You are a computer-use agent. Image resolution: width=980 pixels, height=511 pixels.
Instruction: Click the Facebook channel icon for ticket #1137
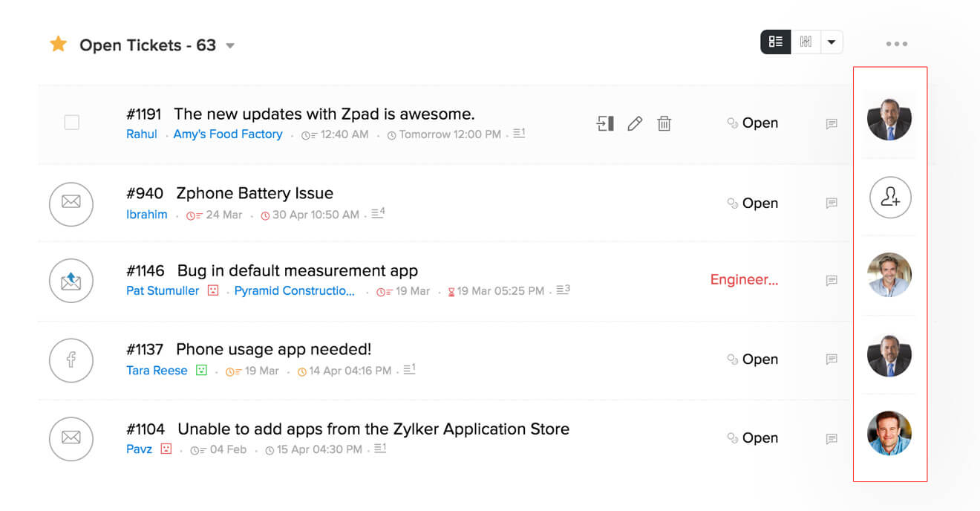(71, 360)
